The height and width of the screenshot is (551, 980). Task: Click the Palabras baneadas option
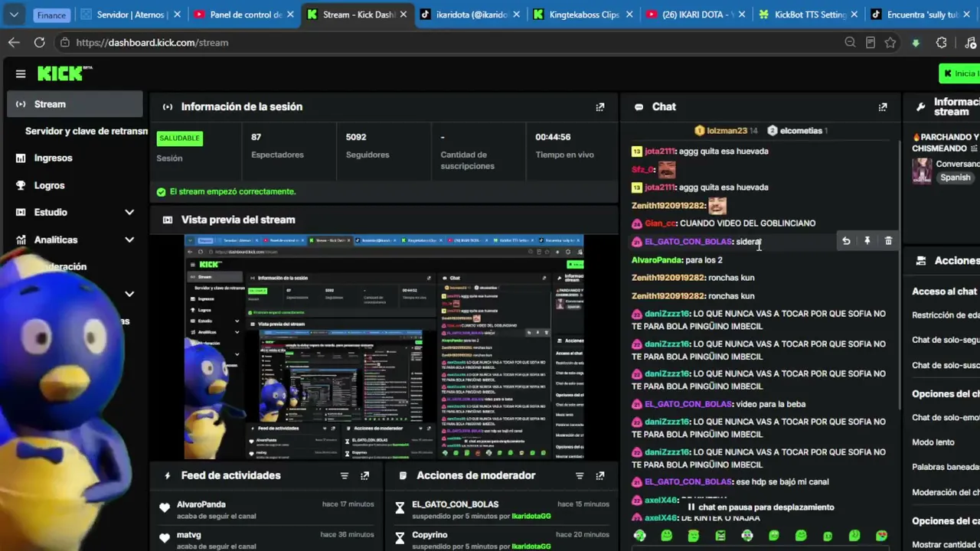point(946,467)
